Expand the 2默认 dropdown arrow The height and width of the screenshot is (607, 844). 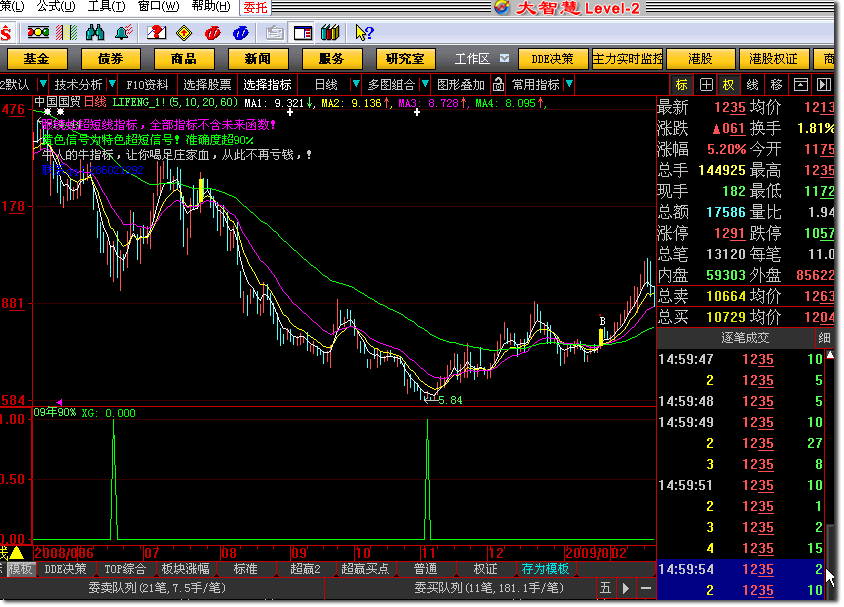pos(43,84)
